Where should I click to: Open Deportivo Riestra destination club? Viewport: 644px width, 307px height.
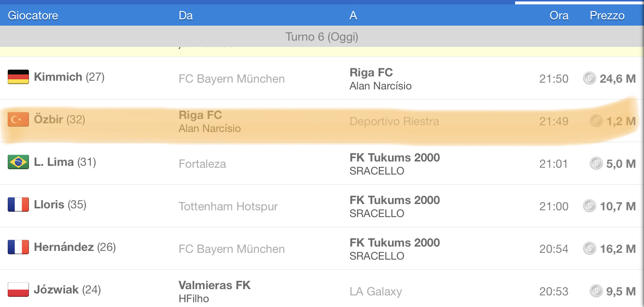394,121
